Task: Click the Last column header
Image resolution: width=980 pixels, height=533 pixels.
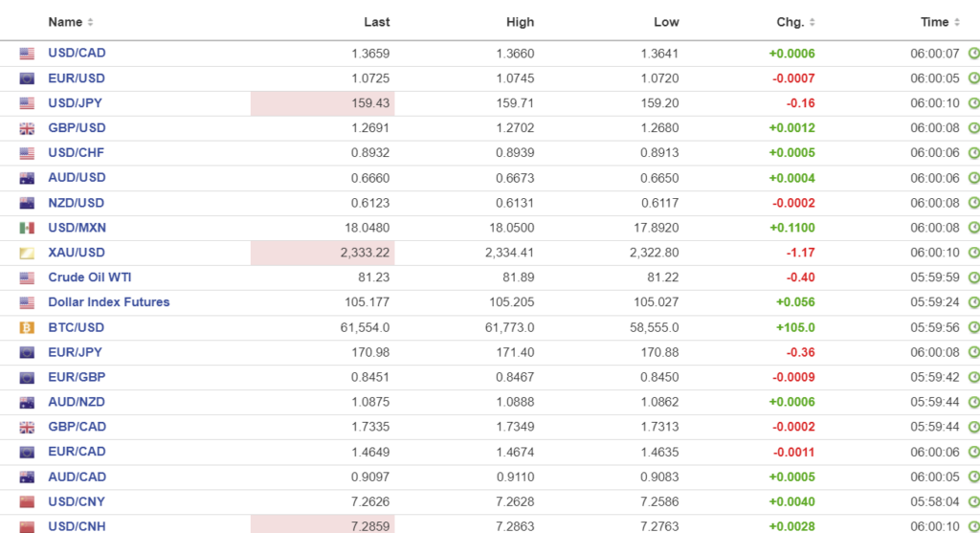Action: tap(377, 22)
